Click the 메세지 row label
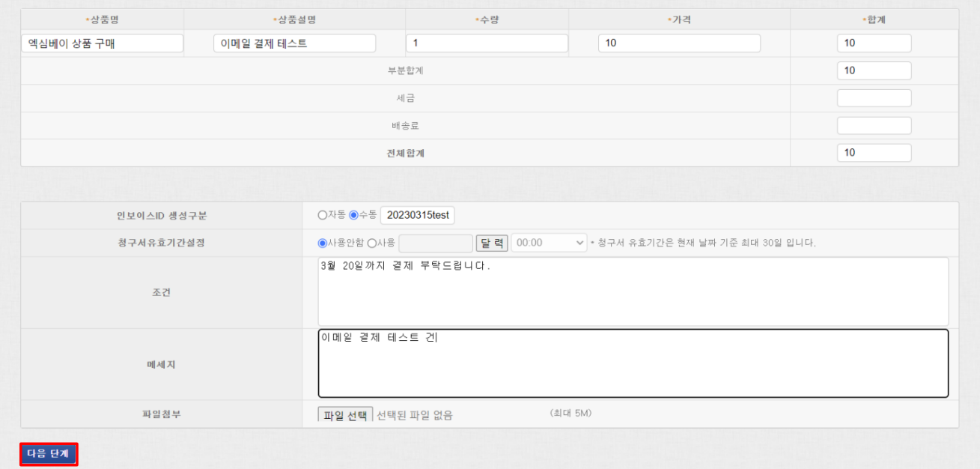This screenshot has width=980, height=469. [x=162, y=364]
